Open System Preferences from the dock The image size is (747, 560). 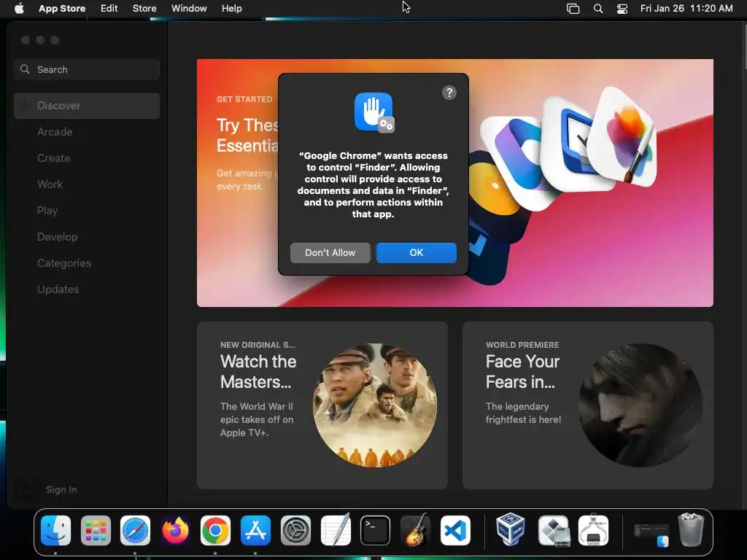295,531
